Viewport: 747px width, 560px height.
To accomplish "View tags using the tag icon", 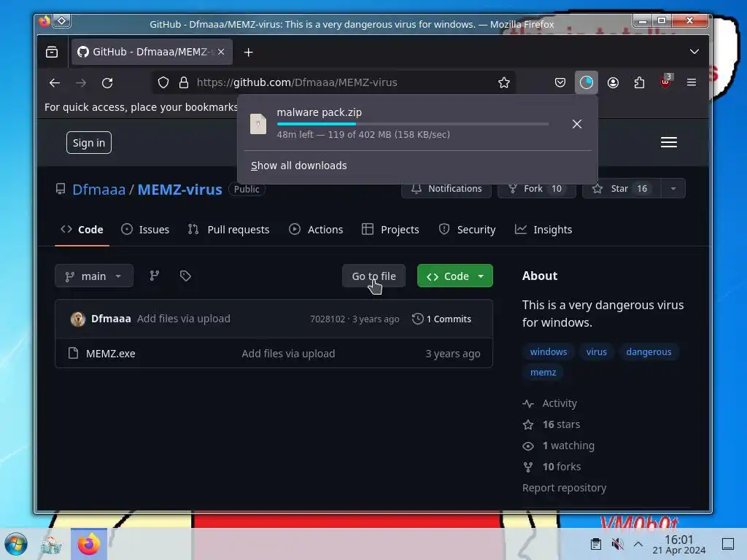I will 185,276.
